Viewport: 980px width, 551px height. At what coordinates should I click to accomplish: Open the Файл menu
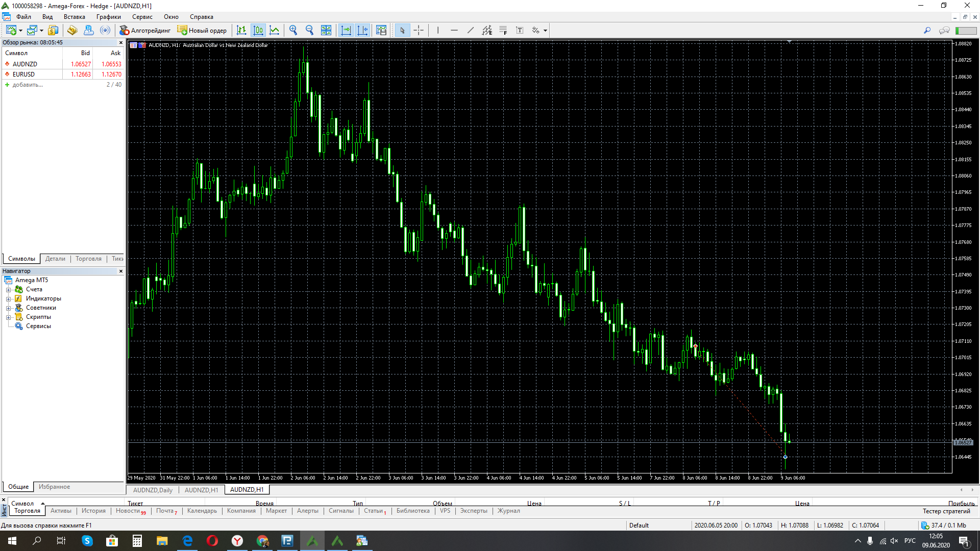click(x=23, y=17)
